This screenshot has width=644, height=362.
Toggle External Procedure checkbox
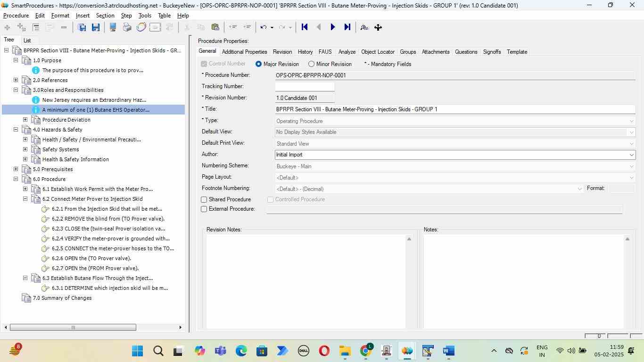[x=204, y=209]
